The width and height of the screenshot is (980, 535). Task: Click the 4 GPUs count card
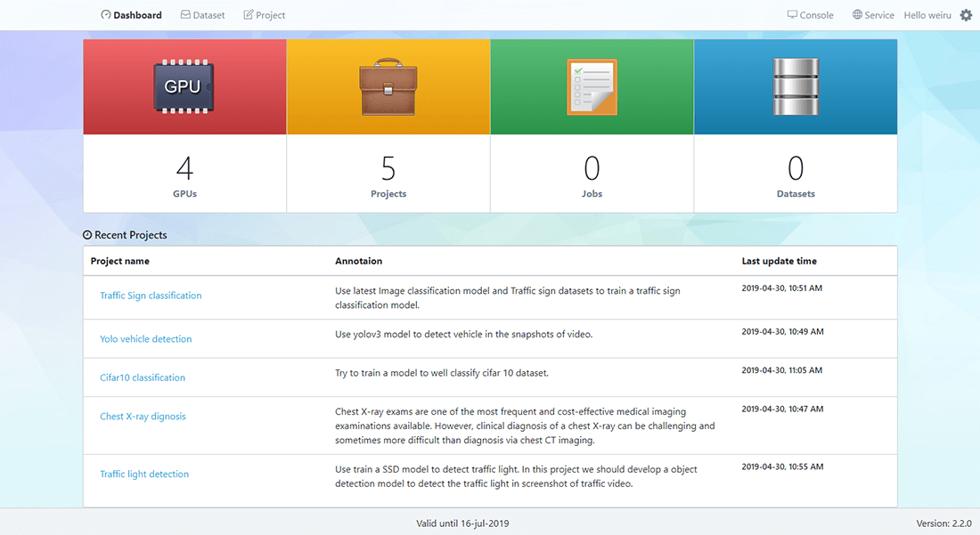pos(185,174)
